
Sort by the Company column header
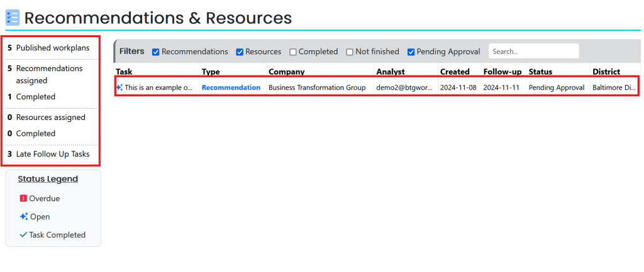286,72
